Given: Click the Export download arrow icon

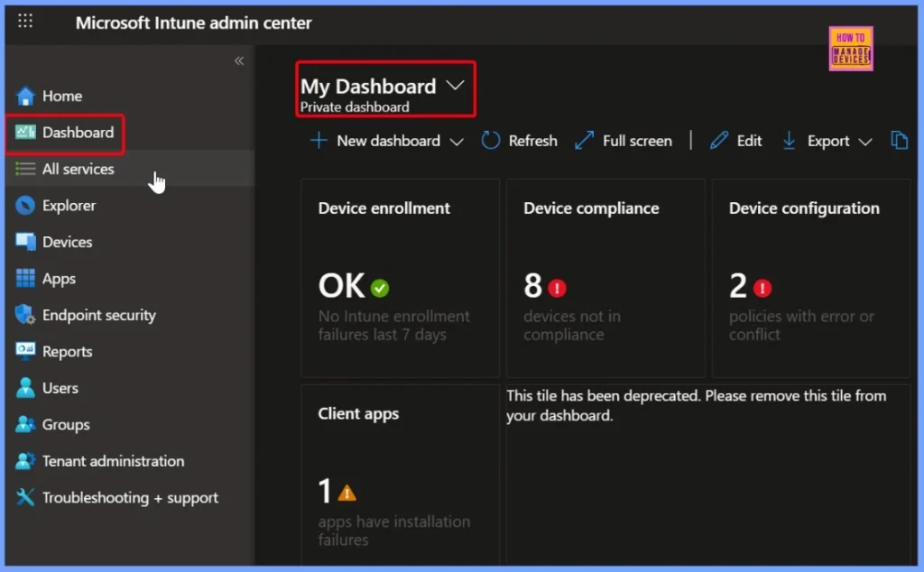Looking at the screenshot, I should [x=789, y=141].
